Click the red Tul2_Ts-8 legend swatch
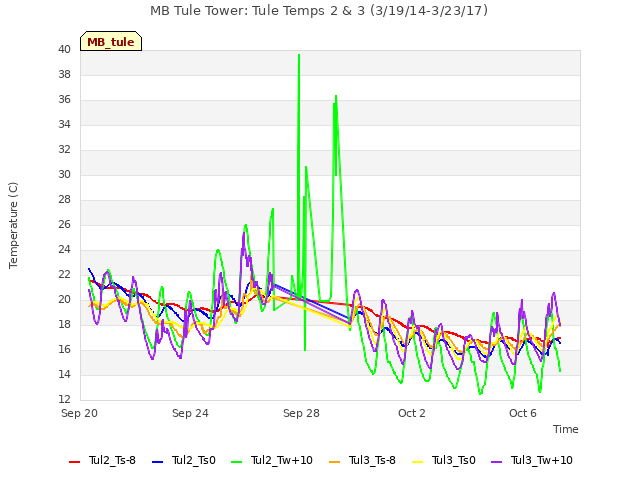This screenshot has height=480, width=640. click(x=74, y=462)
